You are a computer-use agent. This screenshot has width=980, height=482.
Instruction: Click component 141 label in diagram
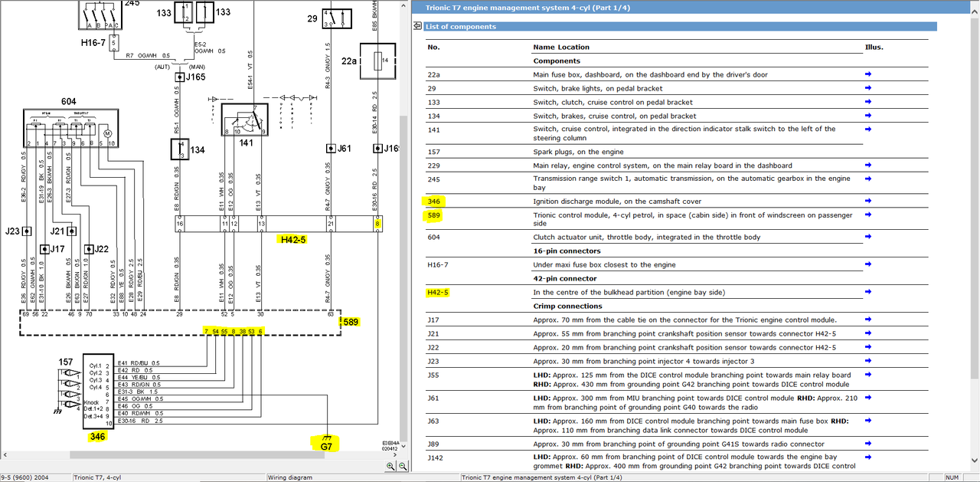246,143
